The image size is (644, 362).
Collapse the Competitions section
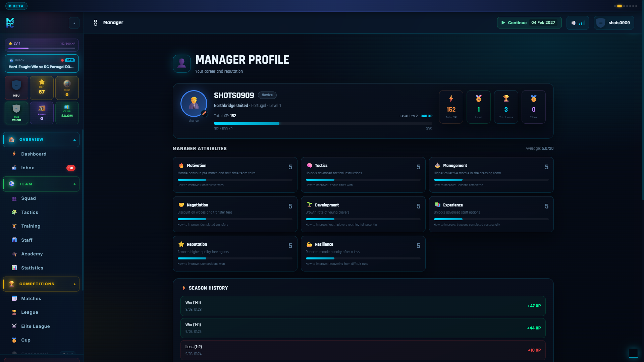[41, 284]
